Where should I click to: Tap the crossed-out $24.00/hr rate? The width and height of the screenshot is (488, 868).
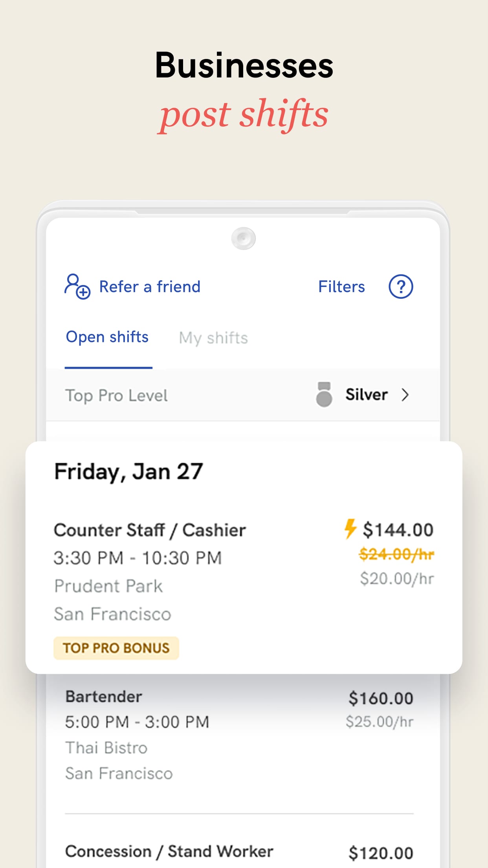tap(396, 554)
